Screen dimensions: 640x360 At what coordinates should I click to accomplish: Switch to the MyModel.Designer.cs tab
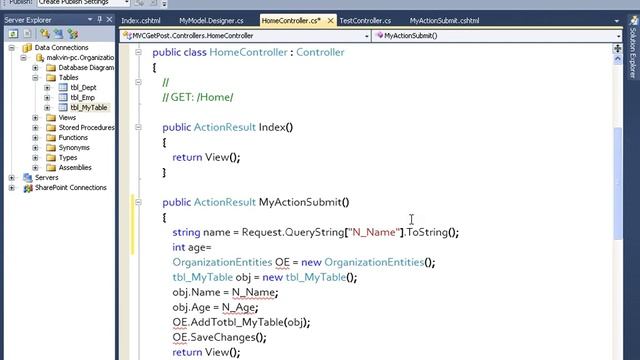pyautogui.click(x=211, y=20)
